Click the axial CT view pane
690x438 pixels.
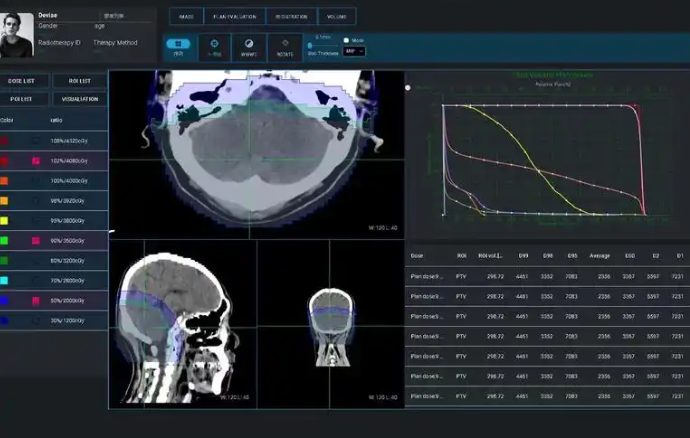click(x=257, y=155)
